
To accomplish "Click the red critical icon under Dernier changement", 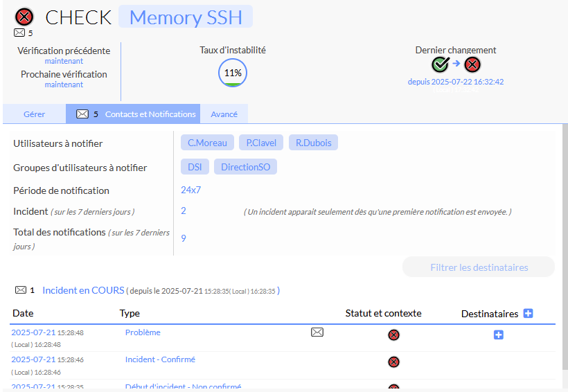I will point(472,64).
